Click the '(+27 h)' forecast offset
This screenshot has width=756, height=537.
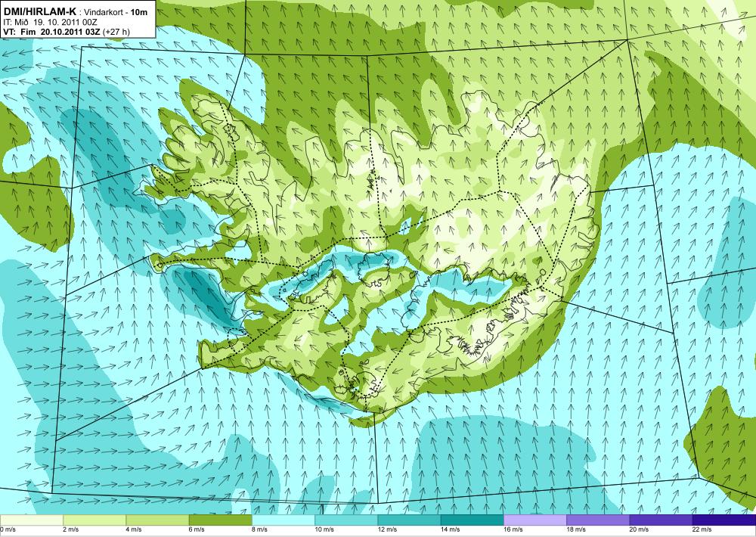[x=115, y=32]
